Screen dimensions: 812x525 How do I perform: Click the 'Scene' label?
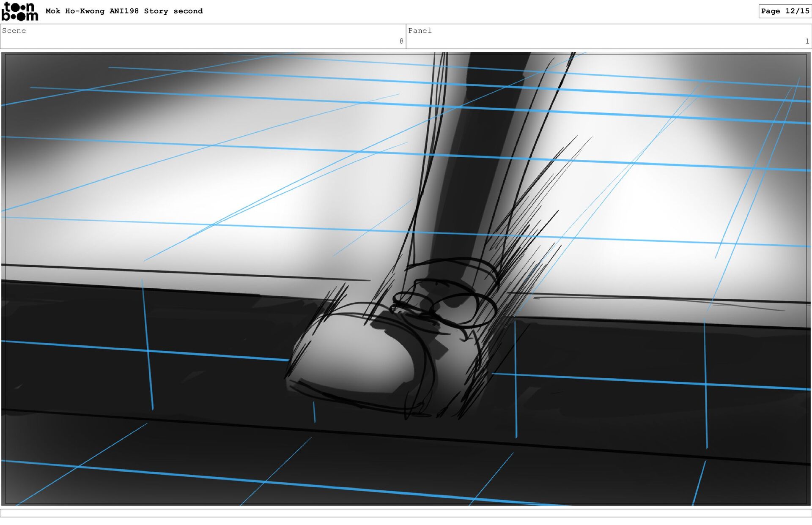click(x=14, y=30)
